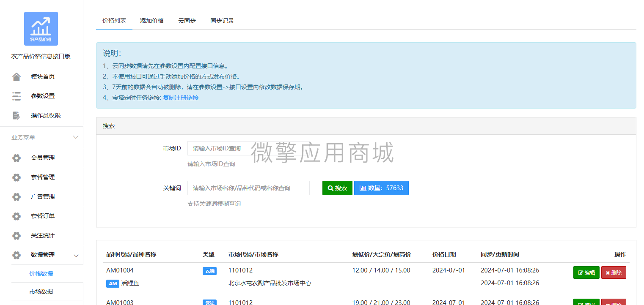The image size is (644, 305).
Task: Click the gear icon beside 会员管理
Action: 17,158
